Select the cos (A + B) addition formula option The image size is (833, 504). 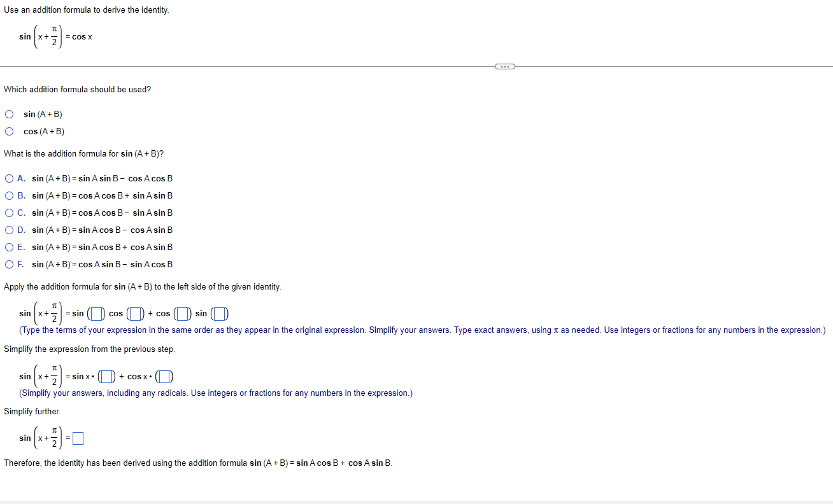(x=9, y=131)
